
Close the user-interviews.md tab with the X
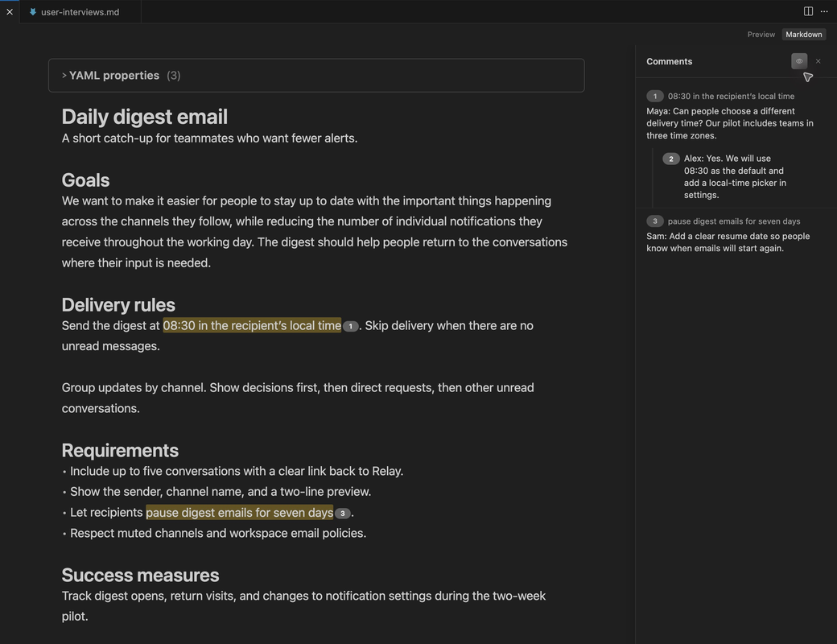tap(10, 12)
